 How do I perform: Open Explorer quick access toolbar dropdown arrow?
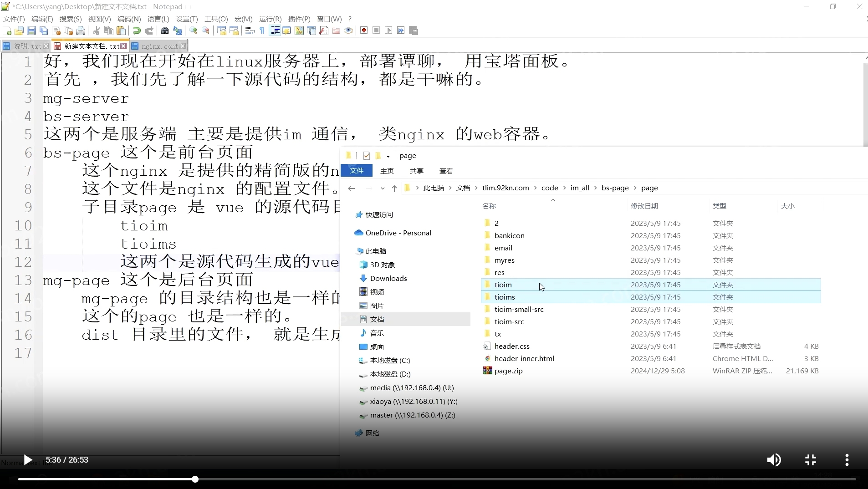[388, 156]
